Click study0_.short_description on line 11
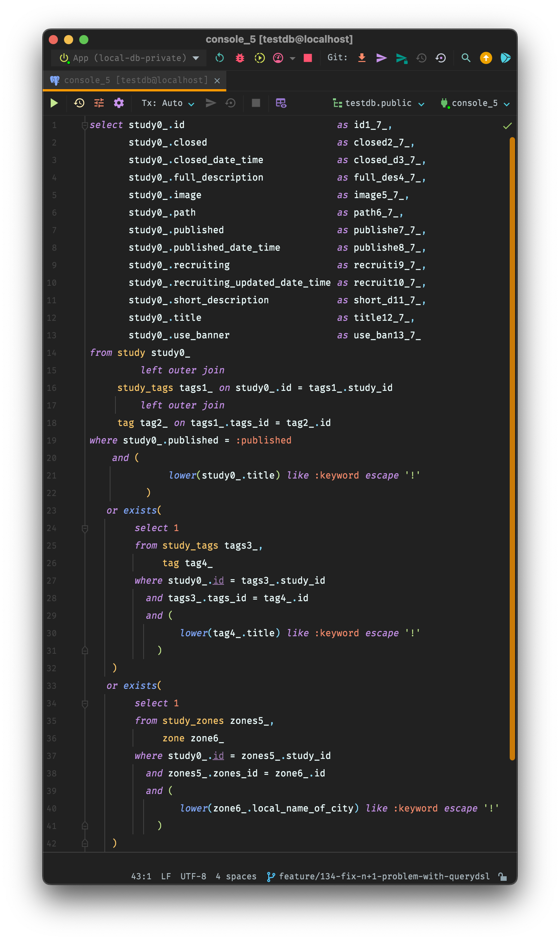 [x=198, y=300]
